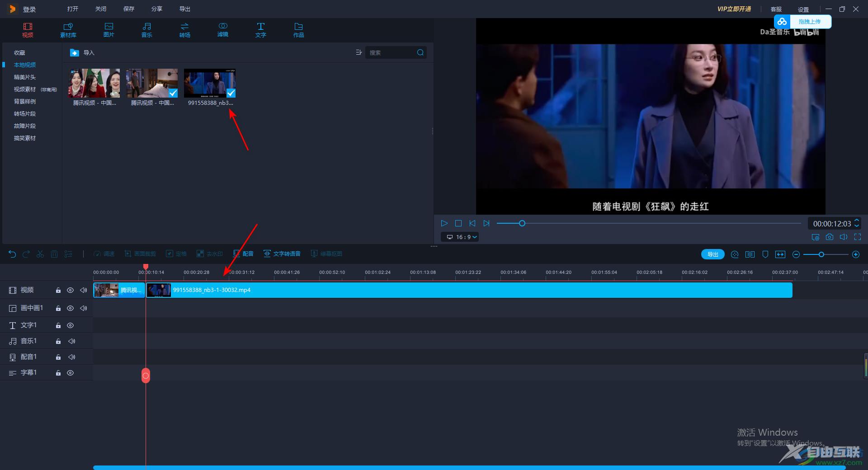This screenshot has height=470, width=868.
Task: Open the 视频 (video) media tab
Action: [x=28, y=30]
